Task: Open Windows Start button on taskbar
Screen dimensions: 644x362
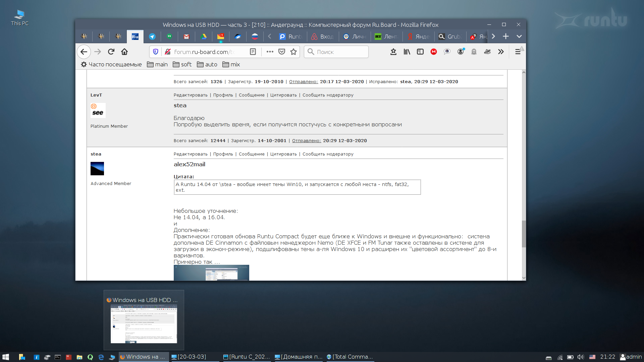Action: 6,357
